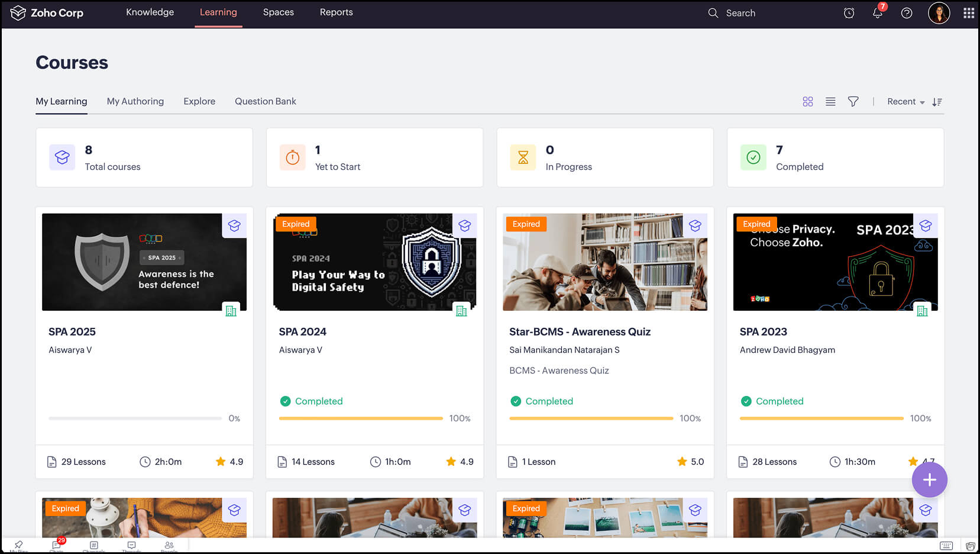This screenshot has height=554, width=980.
Task: Open the Knowledge menu item
Action: [150, 12]
